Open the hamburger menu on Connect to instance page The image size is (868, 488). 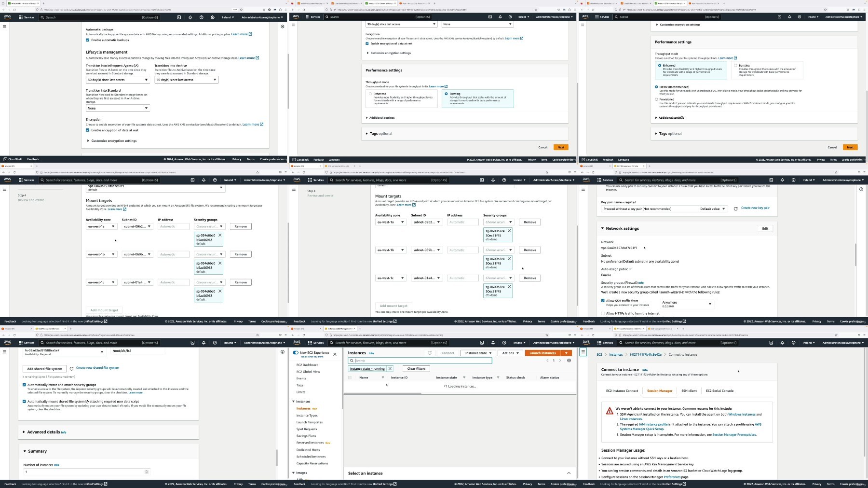(x=583, y=352)
